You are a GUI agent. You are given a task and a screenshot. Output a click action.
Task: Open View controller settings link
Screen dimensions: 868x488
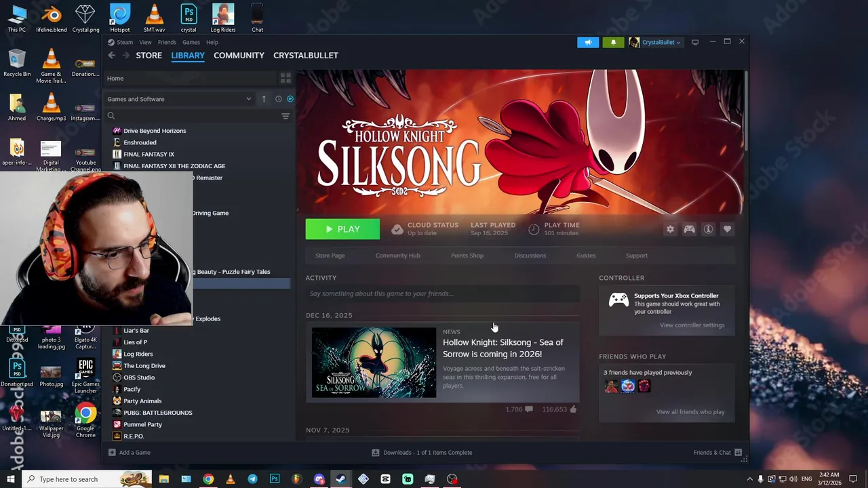point(692,325)
